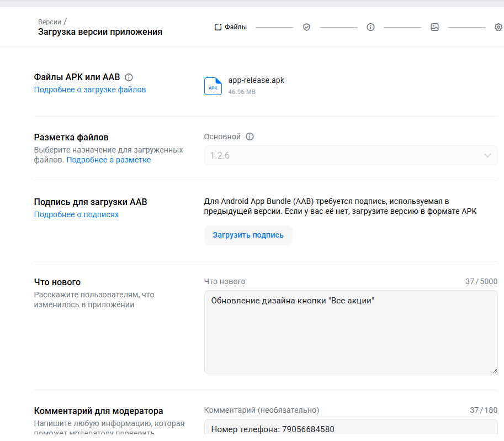The image size is (504, 441).
Task: Click the info circle step icon in the stepper
Action: click(370, 26)
